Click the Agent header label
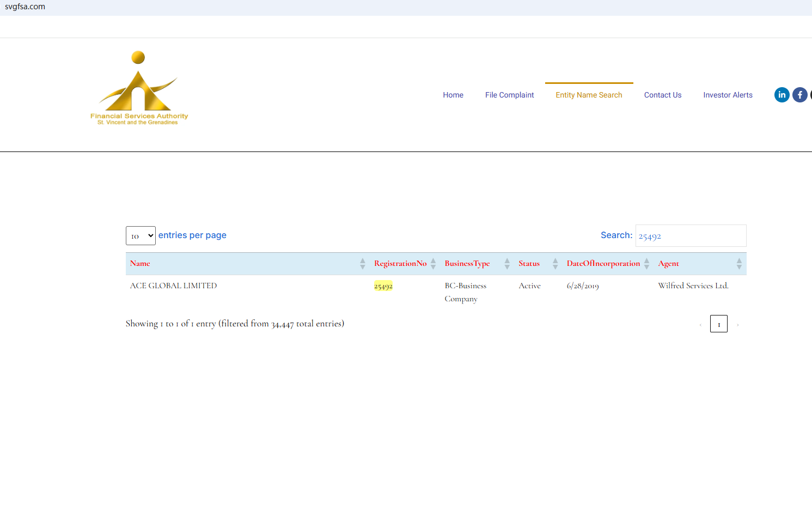This screenshot has height=528, width=812. tap(669, 264)
